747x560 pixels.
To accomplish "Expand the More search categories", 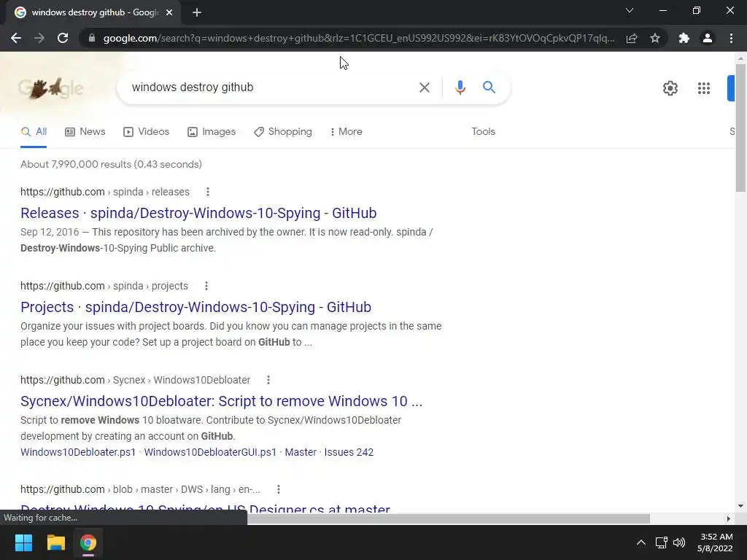I will [x=346, y=132].
